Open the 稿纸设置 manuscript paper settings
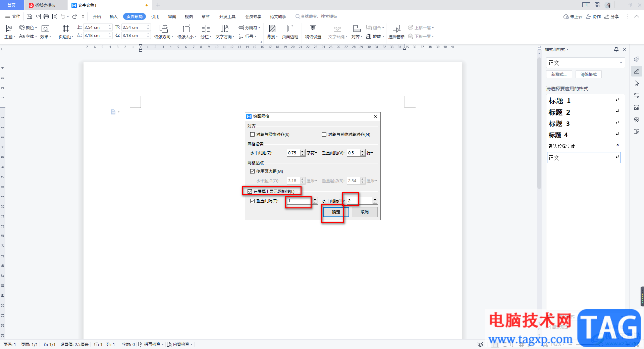 pos(313,32)
